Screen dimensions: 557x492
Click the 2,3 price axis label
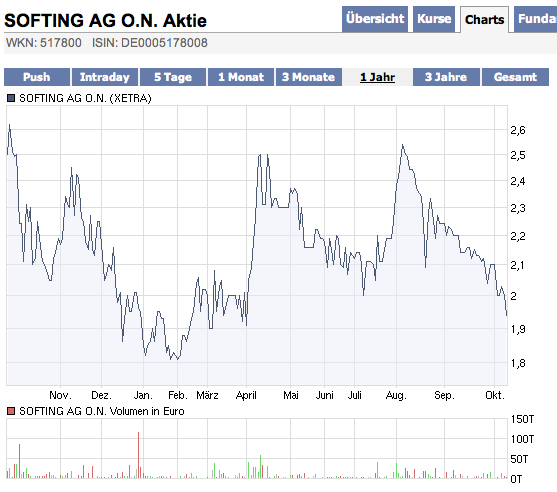tap(518, 208)
